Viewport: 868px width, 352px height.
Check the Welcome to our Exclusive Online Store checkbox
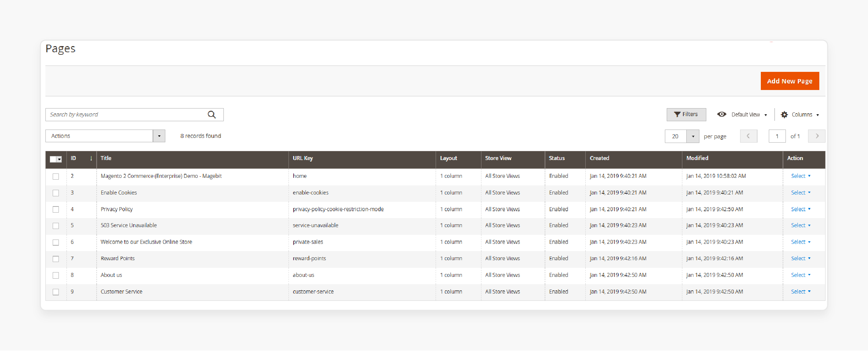tap(56, 242)
